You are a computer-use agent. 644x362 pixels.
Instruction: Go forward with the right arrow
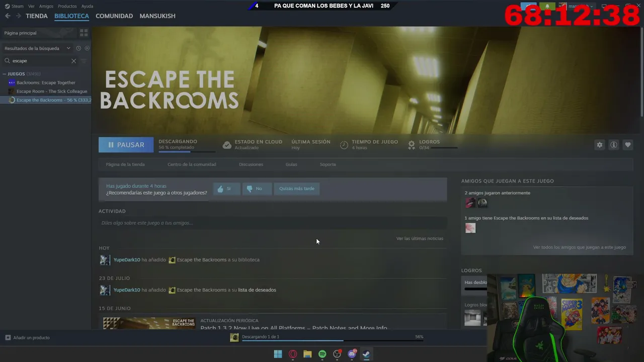(x=19, y=16)
